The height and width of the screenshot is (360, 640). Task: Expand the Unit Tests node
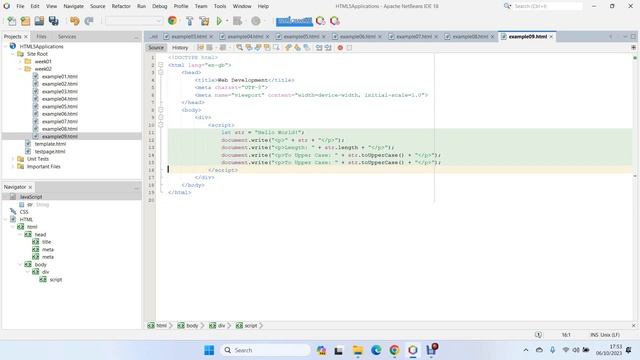pos(13,159)
